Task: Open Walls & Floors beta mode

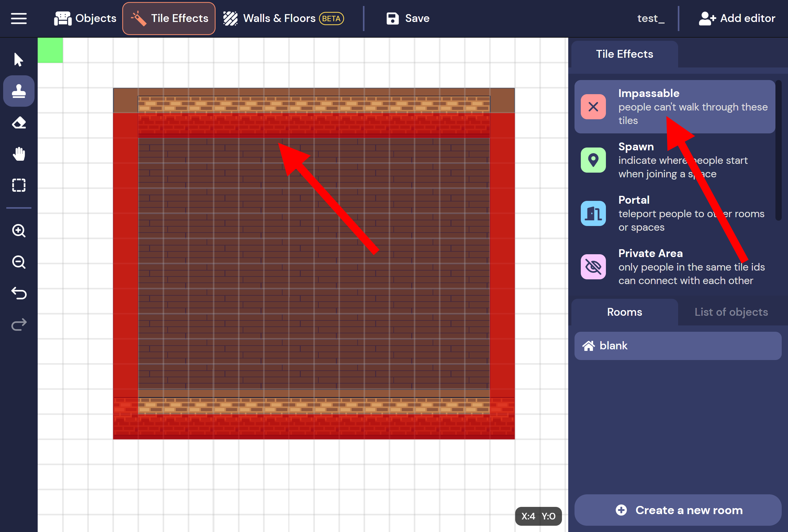Action: [283, 18]
